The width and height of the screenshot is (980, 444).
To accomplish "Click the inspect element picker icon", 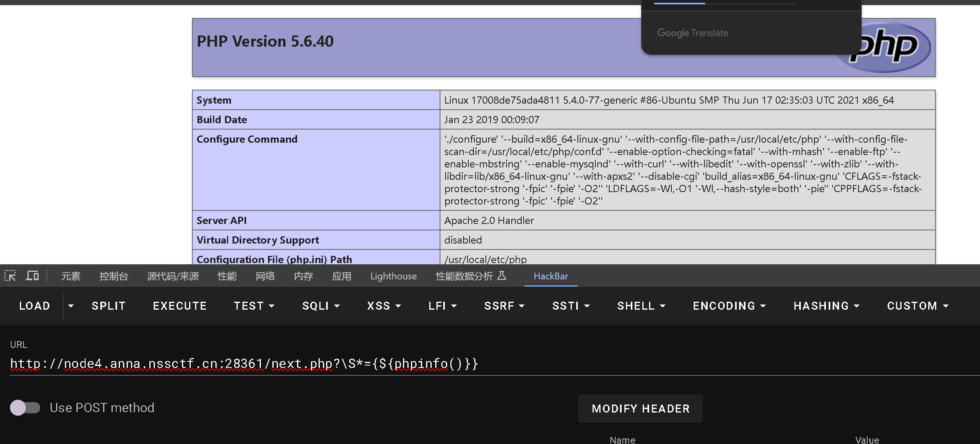I will click(10, 275).
